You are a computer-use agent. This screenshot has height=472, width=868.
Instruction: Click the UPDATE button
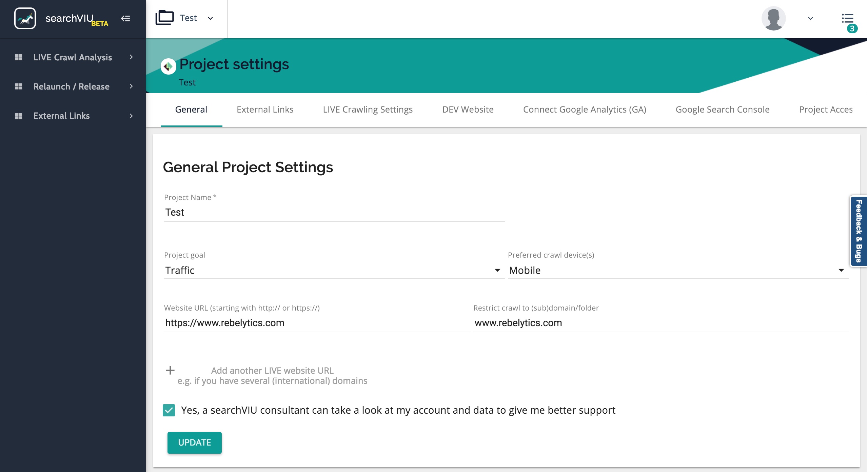pos(195,442)
